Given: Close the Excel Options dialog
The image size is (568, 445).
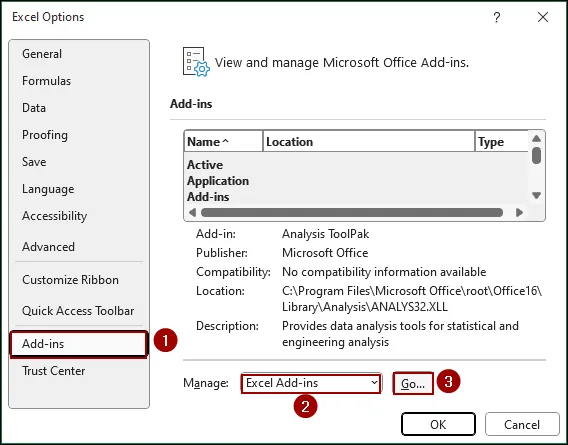Looking at the screenshot, I should click(x=543, y=17).
